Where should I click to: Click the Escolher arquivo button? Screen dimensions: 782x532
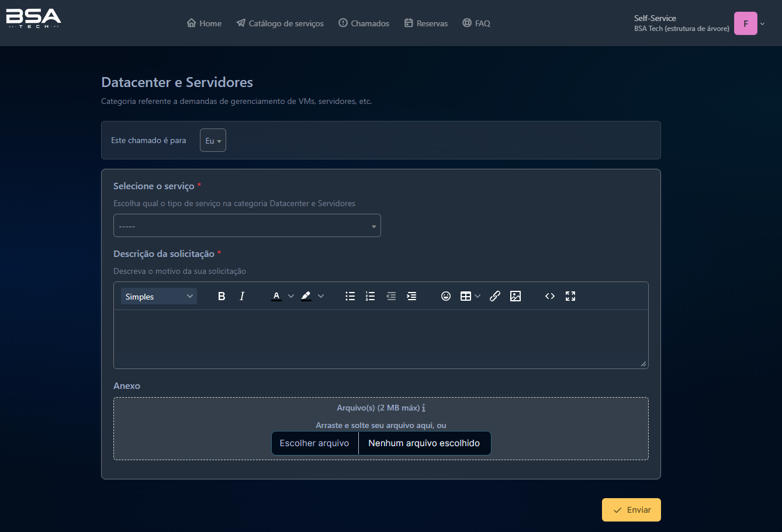click(314, 443)
